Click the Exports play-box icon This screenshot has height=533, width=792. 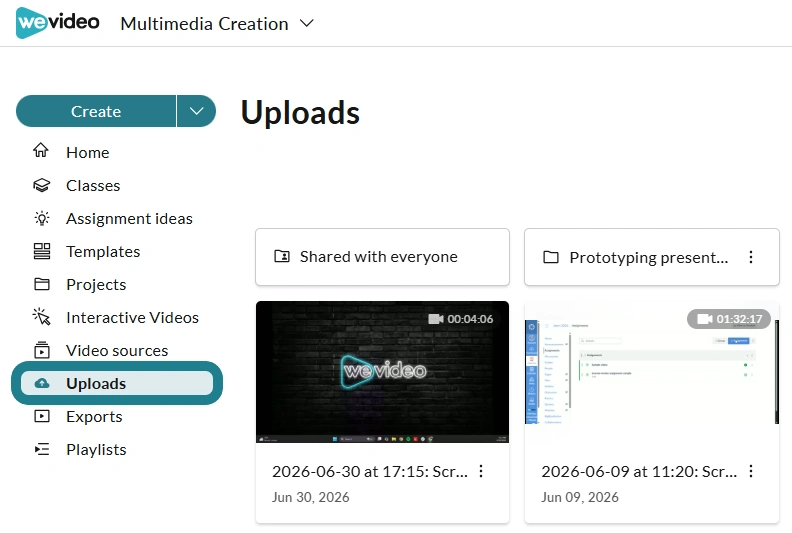click(42, 416)
